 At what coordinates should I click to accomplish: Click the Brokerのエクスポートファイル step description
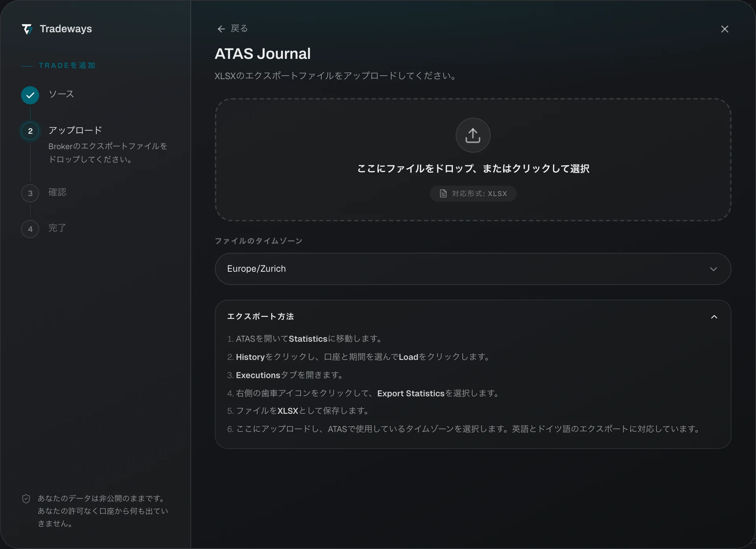pyautogui.click(x=108, y=152)
